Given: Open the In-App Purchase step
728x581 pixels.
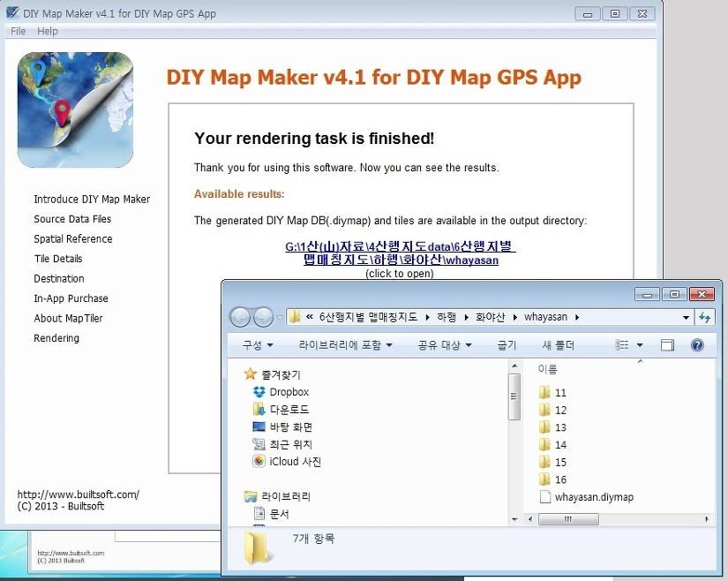Looking at the screenshot, I should [x=71, y=298].
